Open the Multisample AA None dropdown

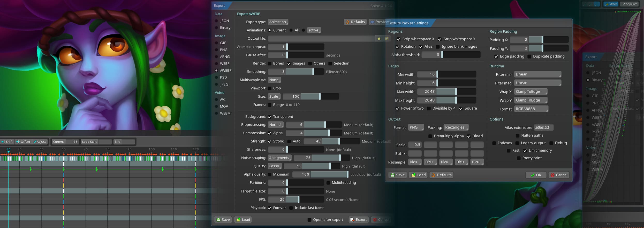[x=274, y=80]
